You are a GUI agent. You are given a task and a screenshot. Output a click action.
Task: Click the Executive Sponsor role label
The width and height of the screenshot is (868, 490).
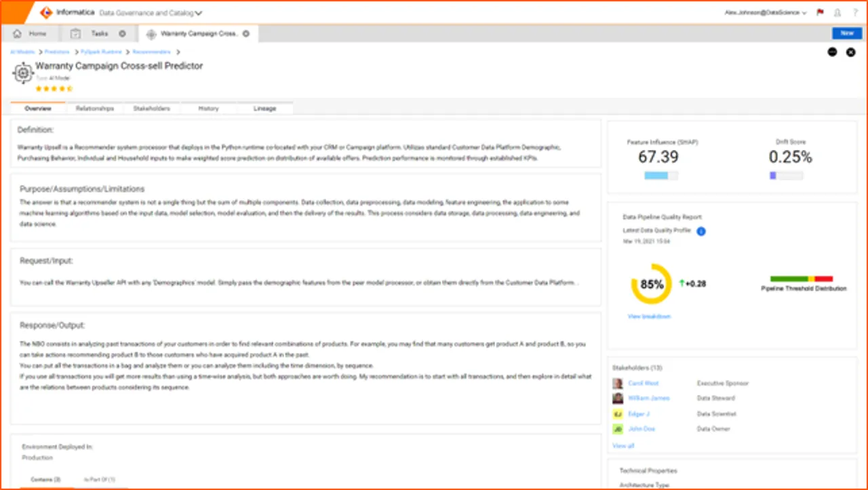tap(723, 383)
